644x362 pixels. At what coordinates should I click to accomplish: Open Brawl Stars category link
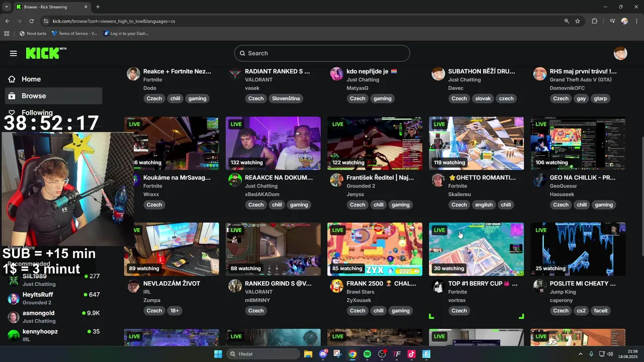click(x=360, y=292)
